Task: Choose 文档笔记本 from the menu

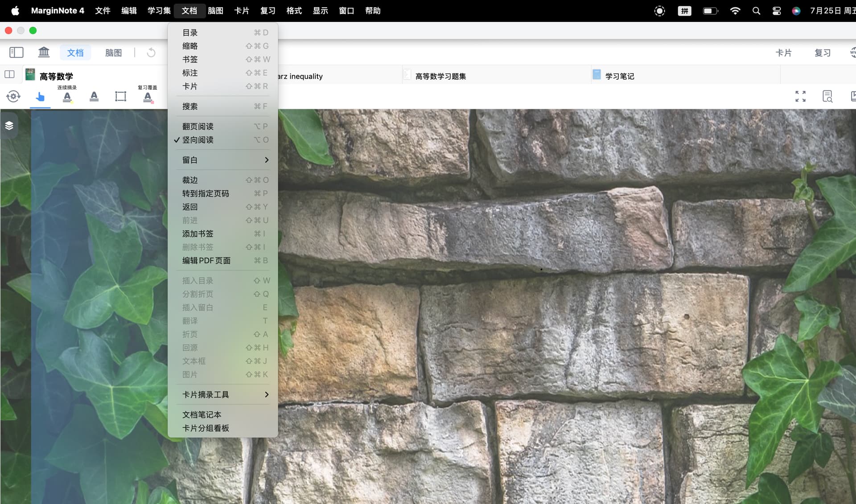Action: click(222, 415)
